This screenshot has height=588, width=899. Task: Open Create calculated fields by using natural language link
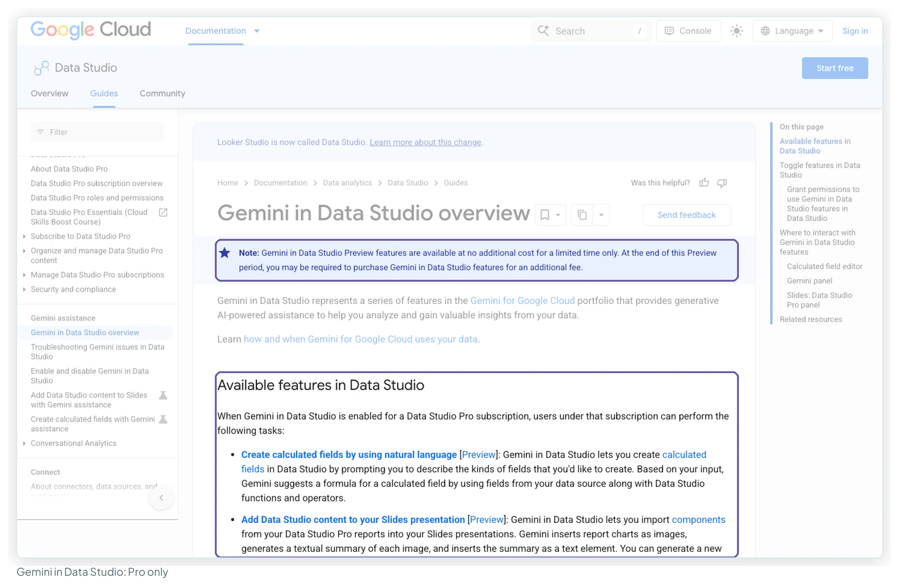[x=349, y=454]
